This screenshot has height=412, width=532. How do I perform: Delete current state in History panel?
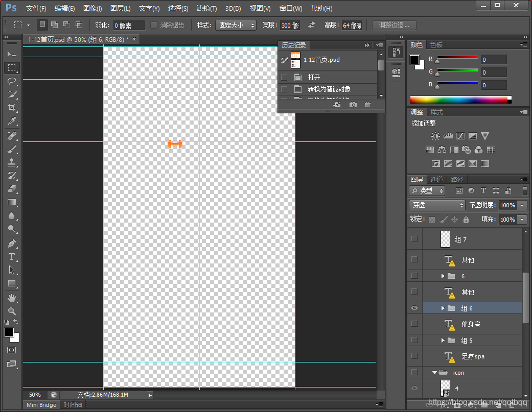click(x=367, y=105)
